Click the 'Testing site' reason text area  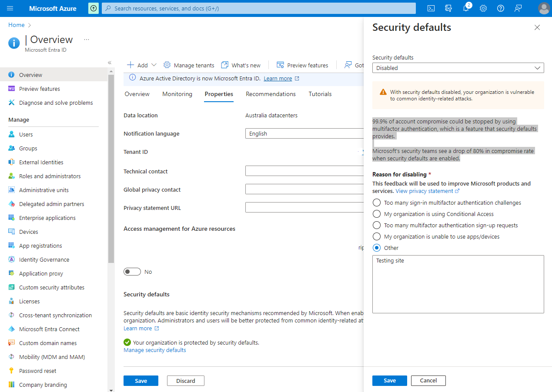point(458,284)
